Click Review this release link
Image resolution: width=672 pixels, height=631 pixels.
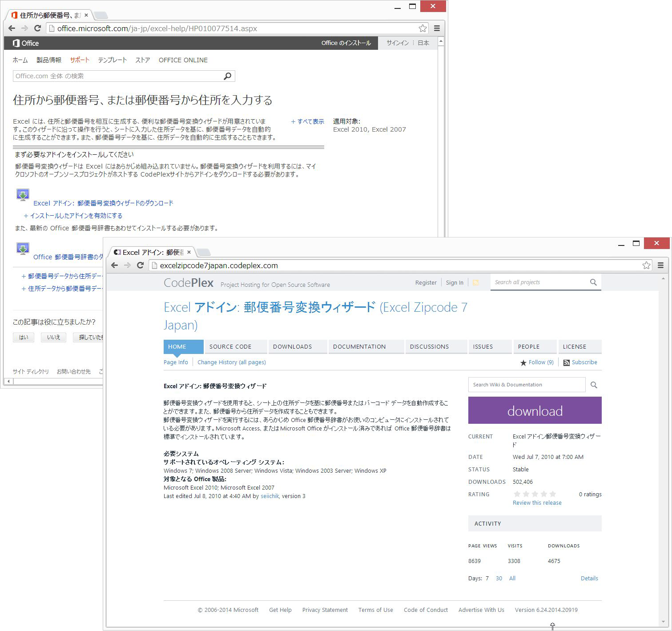click(537, 503)
